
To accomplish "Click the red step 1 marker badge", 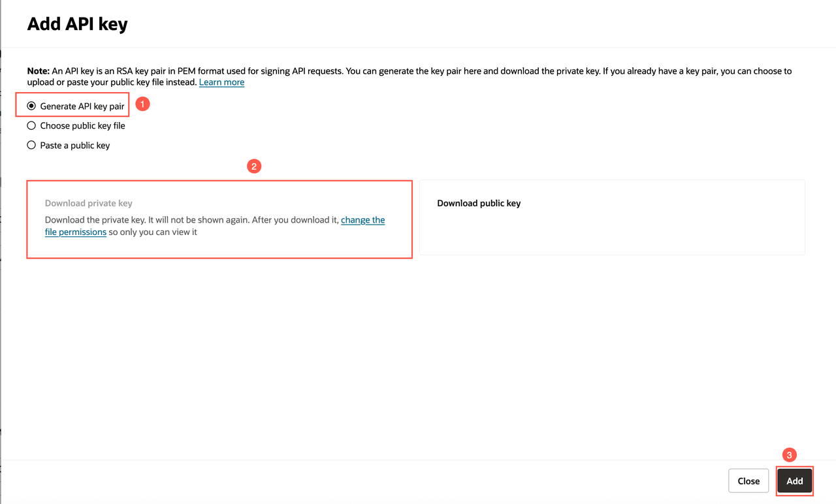I will (142, 104).
